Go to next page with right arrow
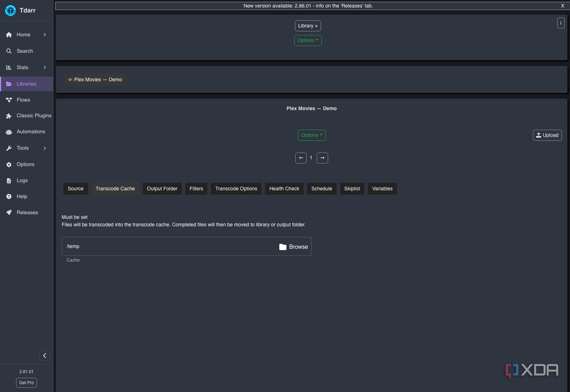 (322, 158)
